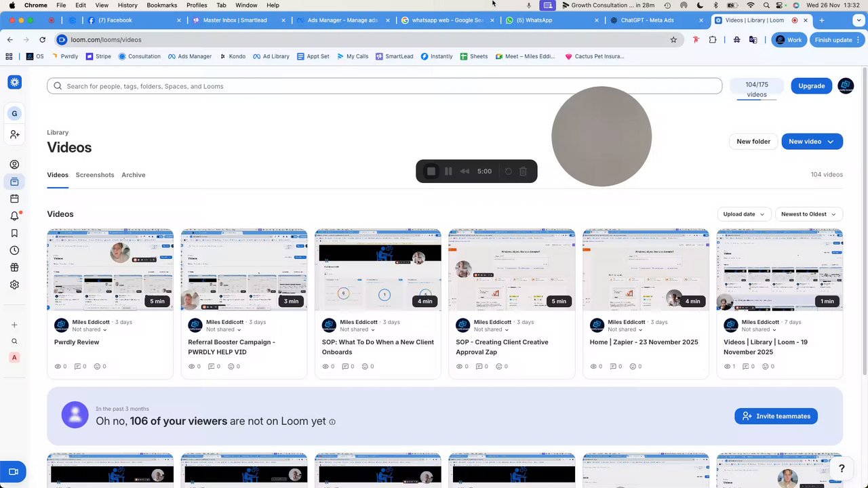Screen dimensions: 868x488
Task: Expand Not shared on Videos Library Loom card
Action: [x=759, y=329]
